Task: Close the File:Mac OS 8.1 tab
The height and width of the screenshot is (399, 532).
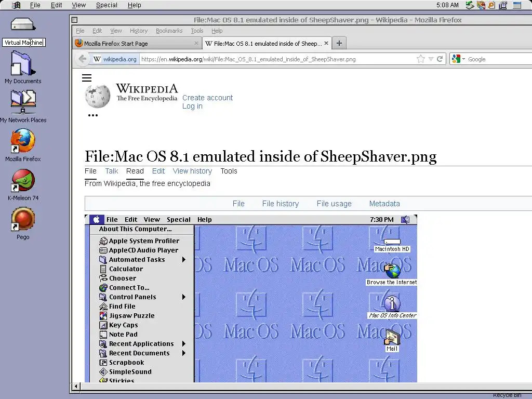Action: coord(326,43)
